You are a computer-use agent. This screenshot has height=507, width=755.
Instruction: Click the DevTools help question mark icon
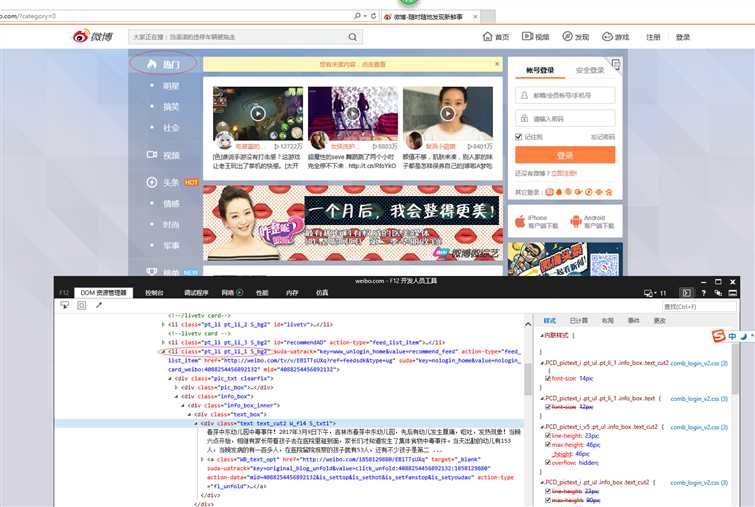pyautogui.click(x=703, y=293)
